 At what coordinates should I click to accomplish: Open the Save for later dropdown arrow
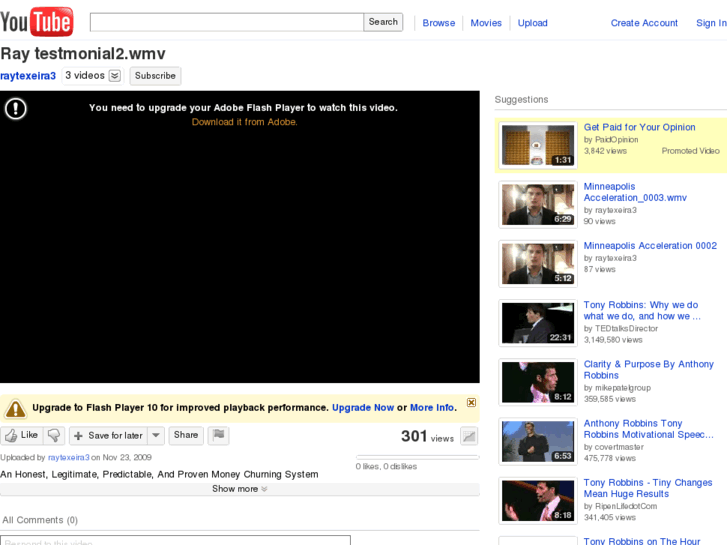[x=156, y=435]
